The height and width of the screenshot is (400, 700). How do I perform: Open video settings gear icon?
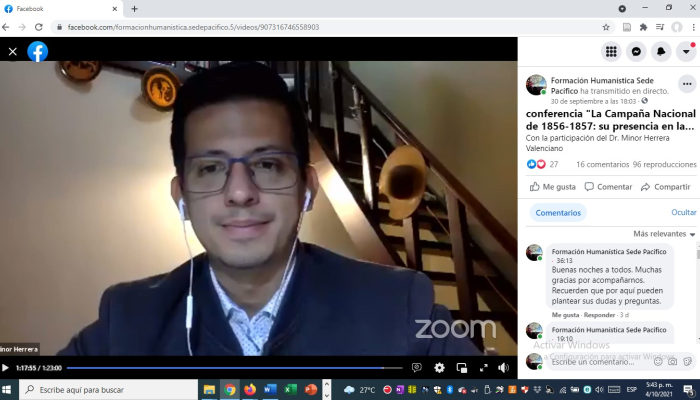(x=439, y=368)
